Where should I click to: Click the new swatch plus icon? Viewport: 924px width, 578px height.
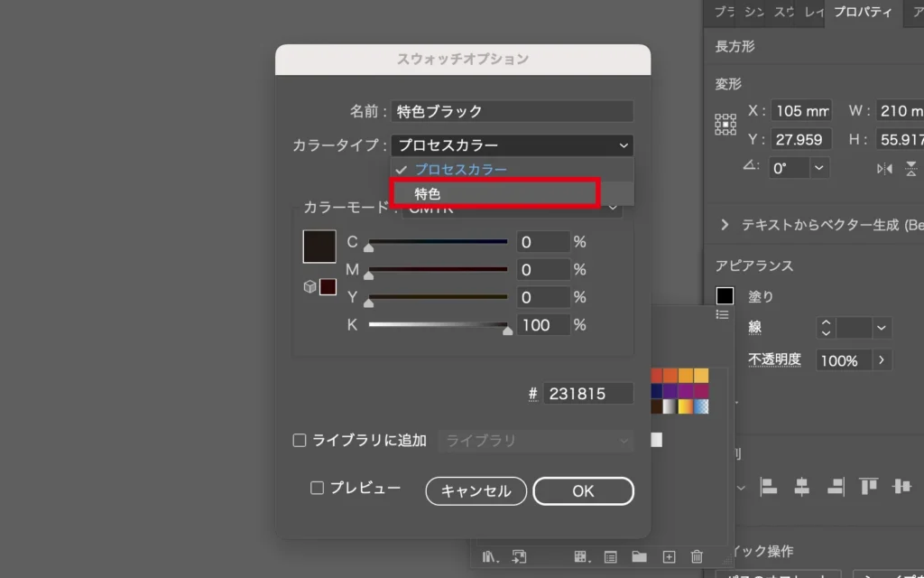pos(669,556)
